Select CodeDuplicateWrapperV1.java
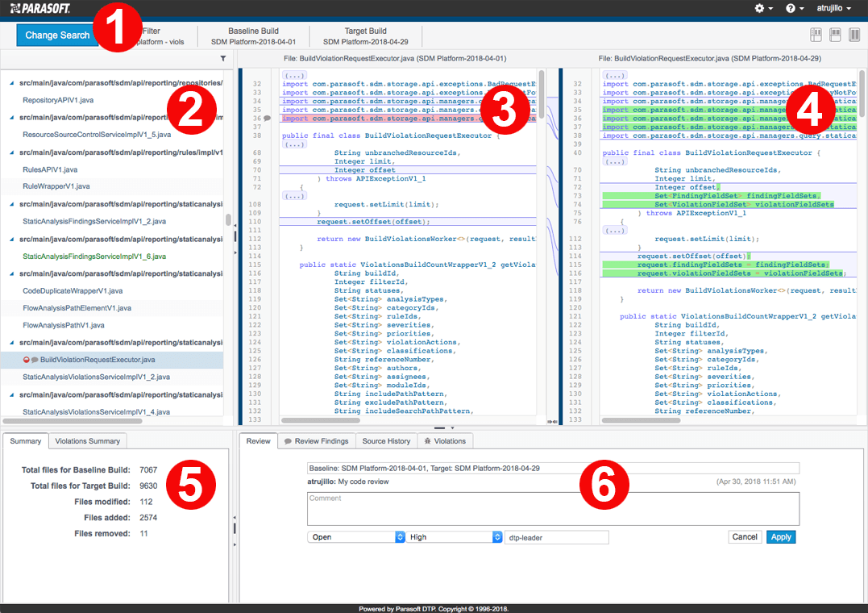This screenshot has width=868, height=613. coord(73,291)
